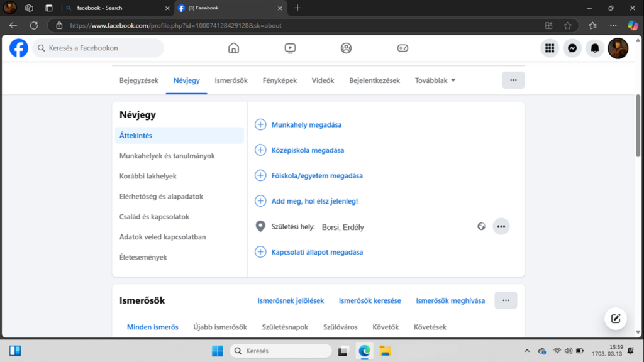
Task: Open the Favorites list icon in Edge
Action: [592, 25]
